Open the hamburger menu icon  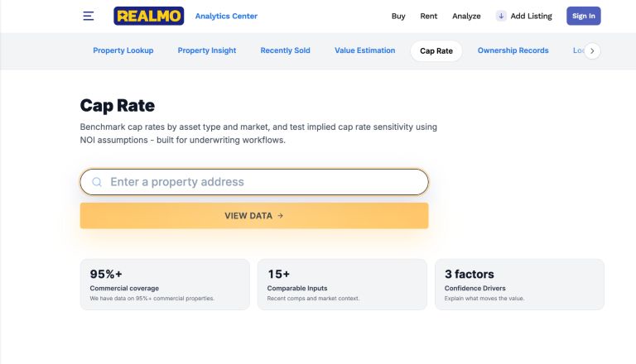tap(89, 16)
